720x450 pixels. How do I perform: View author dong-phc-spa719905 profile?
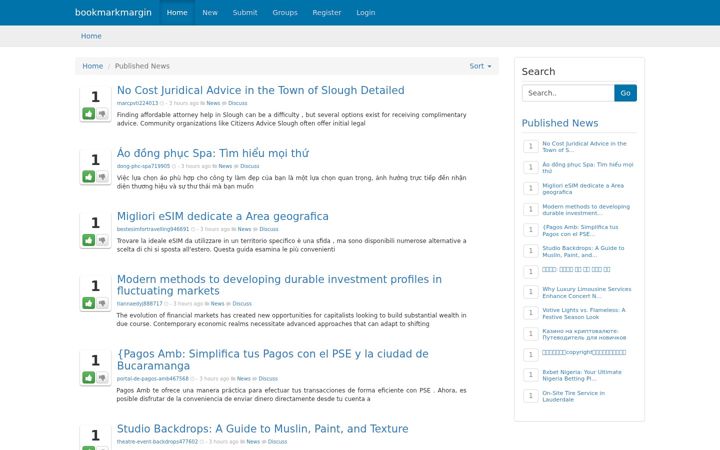click(143, 166)
